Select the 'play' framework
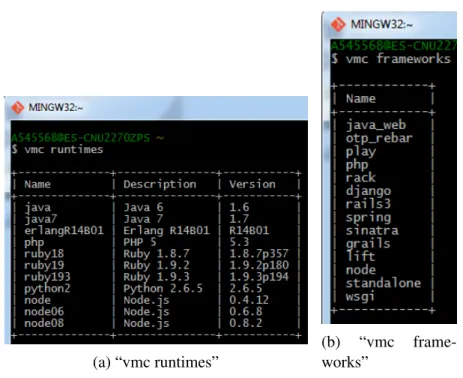 tap(361, 152)
